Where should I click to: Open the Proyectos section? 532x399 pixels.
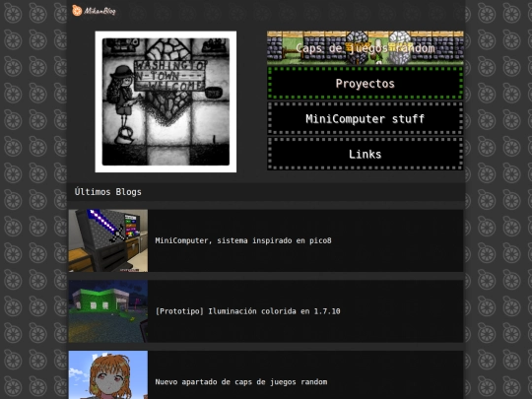tap(366, 84)
